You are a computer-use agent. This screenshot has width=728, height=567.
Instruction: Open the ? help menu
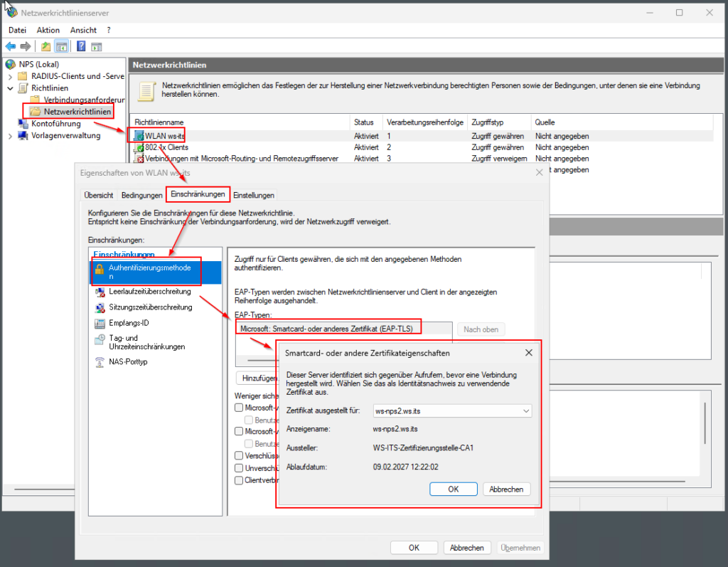tap(109, 30)
